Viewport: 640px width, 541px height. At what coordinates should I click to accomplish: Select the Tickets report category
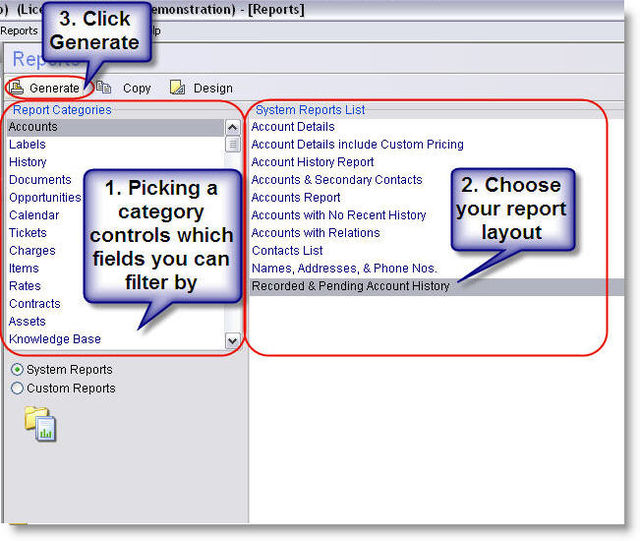(x=28, y=233)
